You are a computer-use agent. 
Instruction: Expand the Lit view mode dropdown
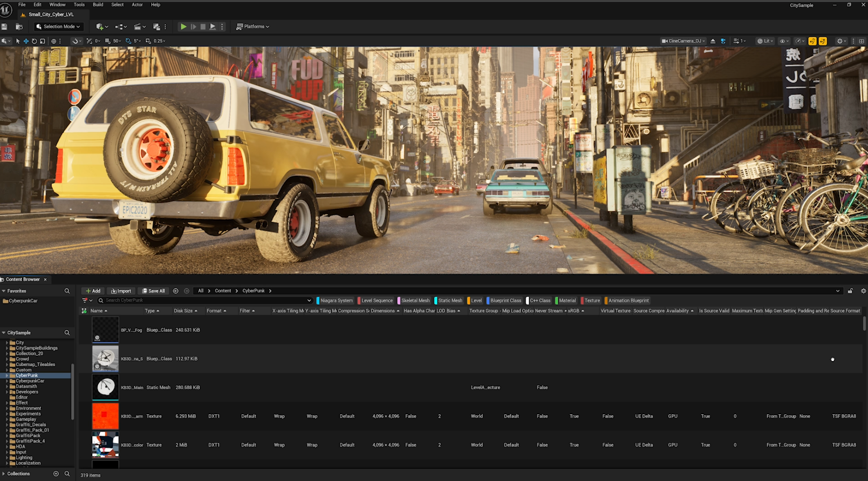click(765, 41)
